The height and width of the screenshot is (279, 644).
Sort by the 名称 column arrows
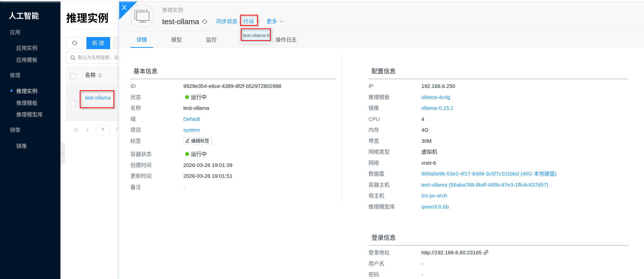(x=100, y=75)
